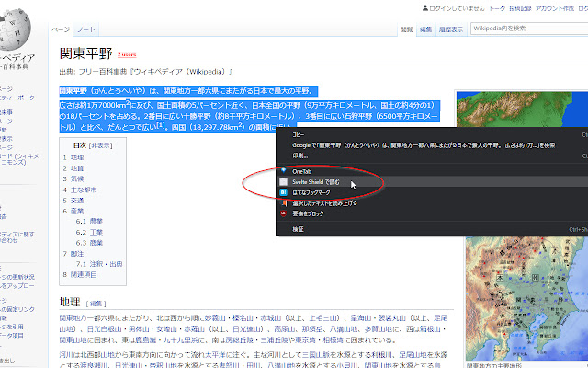This screenshot has width=588, height=368.
Task: Select はてなブックマーク context menu entry
Action: click(432, 192)
